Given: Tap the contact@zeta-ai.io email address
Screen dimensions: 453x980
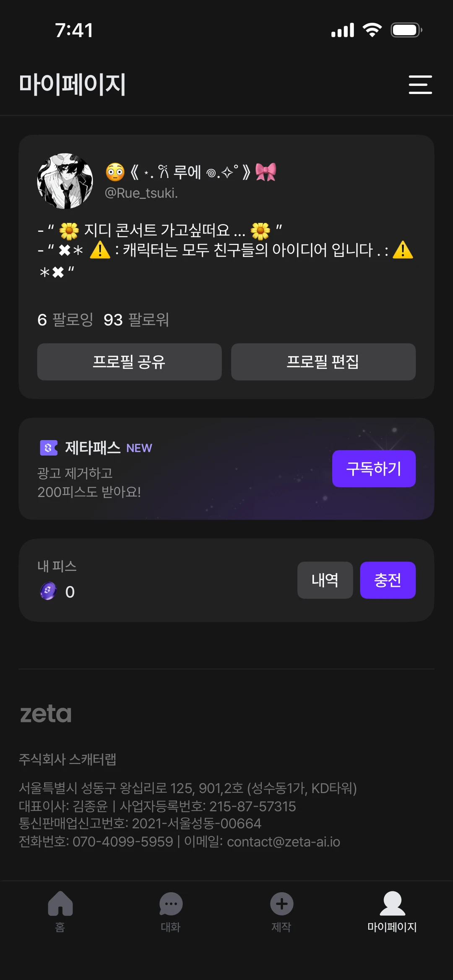Looking at the screenshot, I should [x=284, y=842].
